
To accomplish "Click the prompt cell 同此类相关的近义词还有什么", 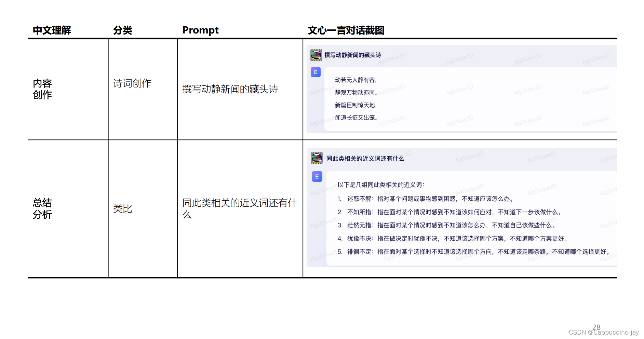I will click(240, 209).
